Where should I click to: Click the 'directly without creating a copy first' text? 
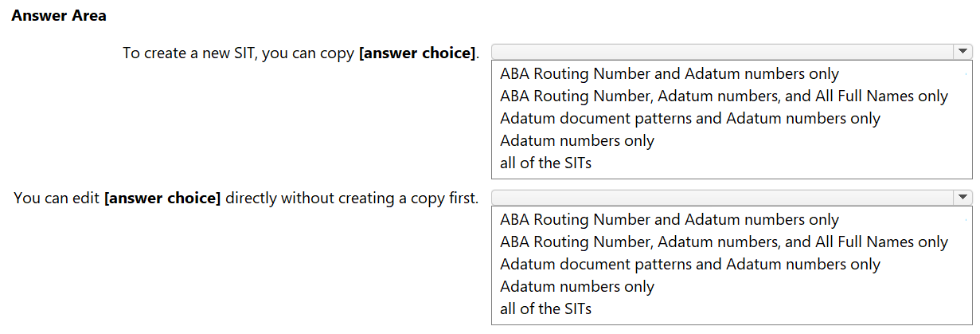[352, 198]
